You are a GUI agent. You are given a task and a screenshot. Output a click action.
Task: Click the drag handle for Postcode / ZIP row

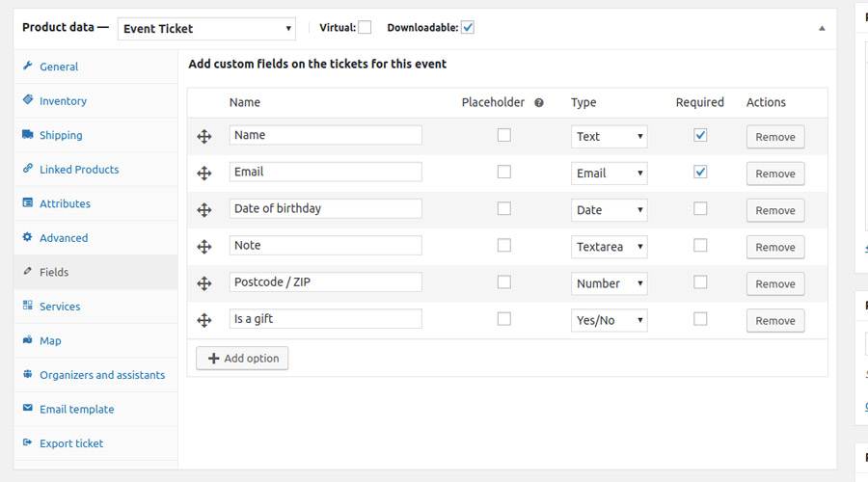[x=204, y=283]
